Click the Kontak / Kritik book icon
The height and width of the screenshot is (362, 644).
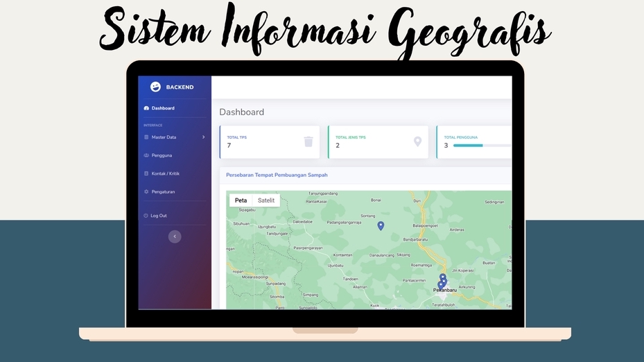pyautogui.click(x=146, y=173)
